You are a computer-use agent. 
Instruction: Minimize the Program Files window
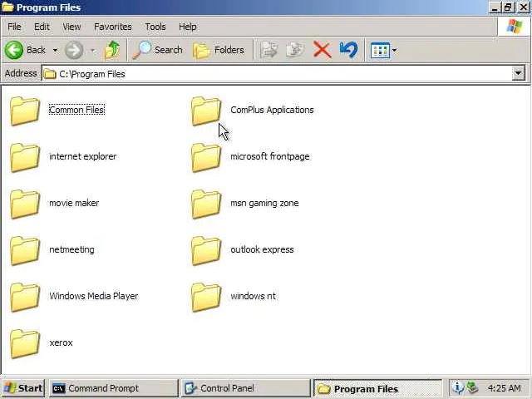click(495, 7)
